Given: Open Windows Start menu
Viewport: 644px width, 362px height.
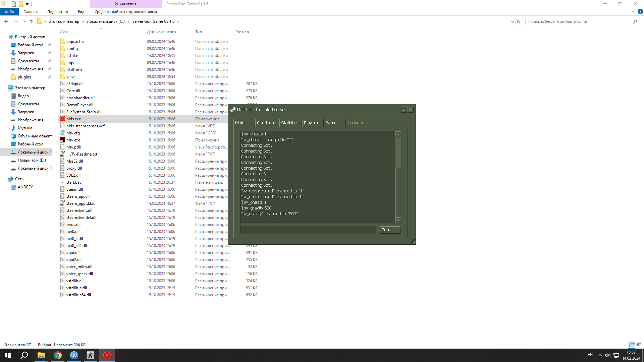Looking at the screenshot, I should click(8, 355).
